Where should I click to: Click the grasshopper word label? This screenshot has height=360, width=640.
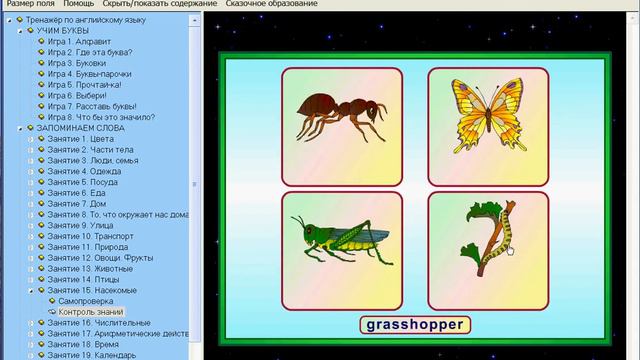[x=415, y=325]
